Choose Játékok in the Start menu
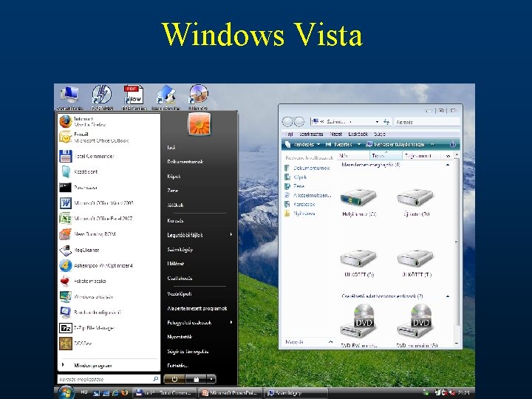 click(x=175, y=205)
